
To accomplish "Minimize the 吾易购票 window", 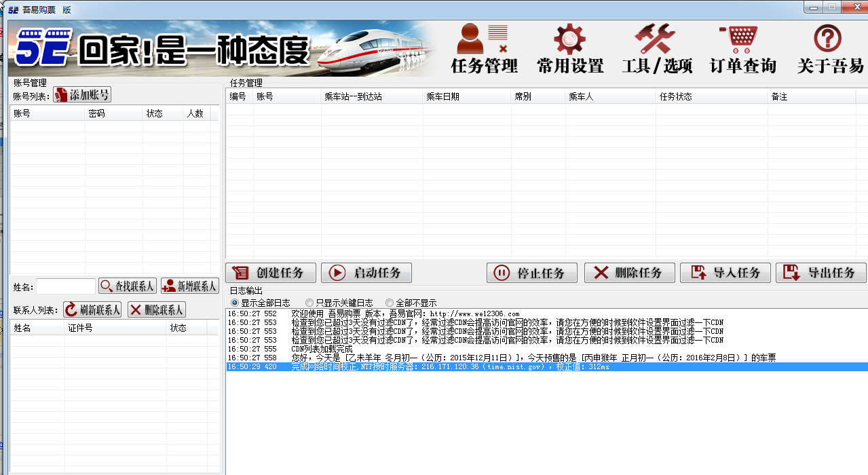I will coord(812,7).
